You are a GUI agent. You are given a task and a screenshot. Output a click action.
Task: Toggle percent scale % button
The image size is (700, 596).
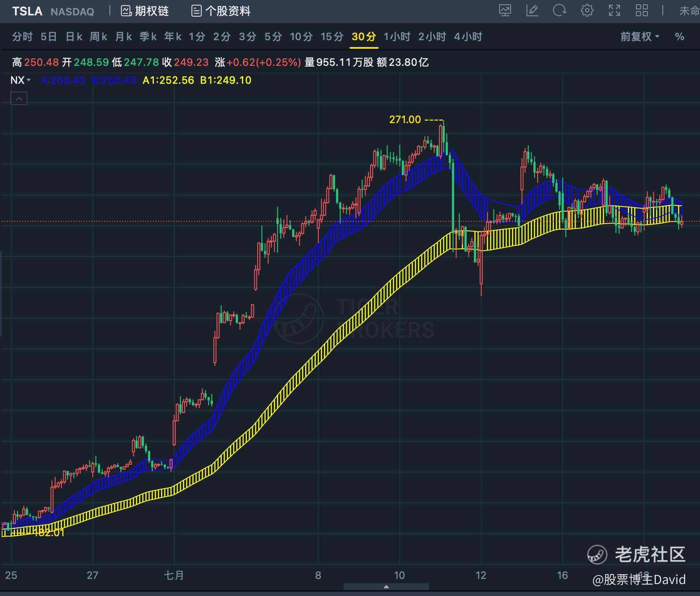pyautogui.click(x=679, y=37)
